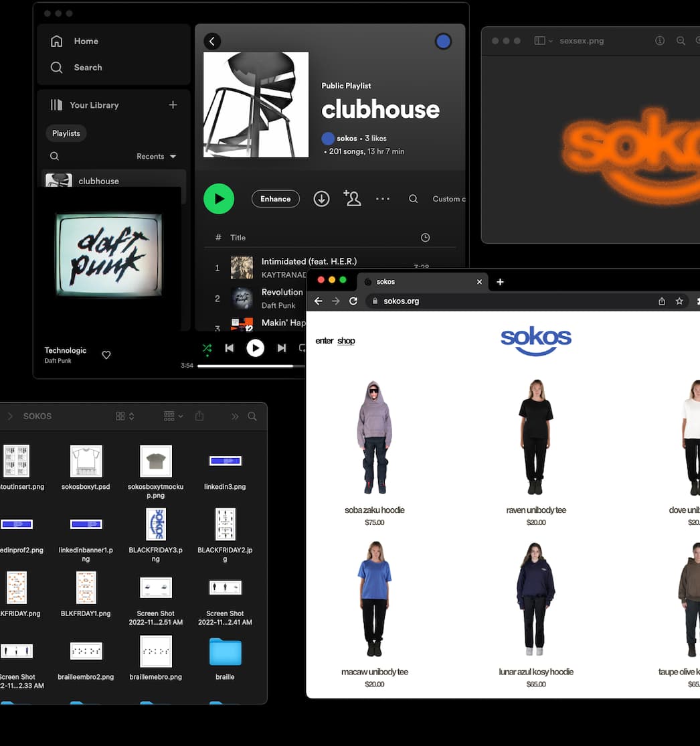This screenshot has width=700, height=746.
Task: Click the Enhance button
Action: (x=275, y=199)
